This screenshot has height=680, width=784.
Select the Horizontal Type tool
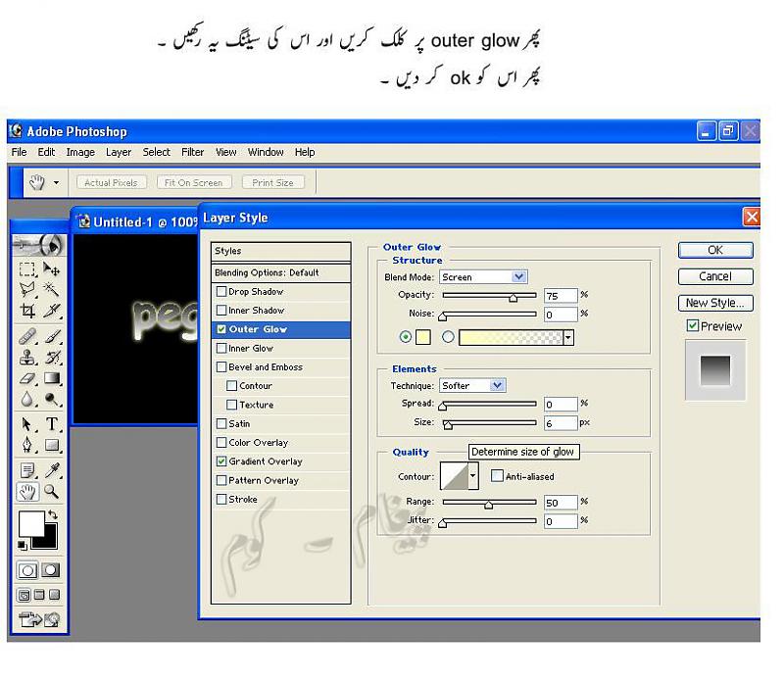52,423
